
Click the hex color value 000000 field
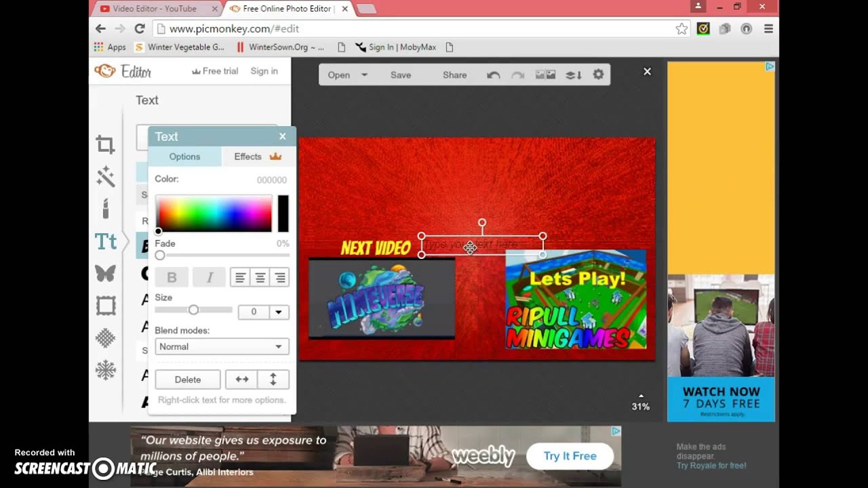(271, 180)
